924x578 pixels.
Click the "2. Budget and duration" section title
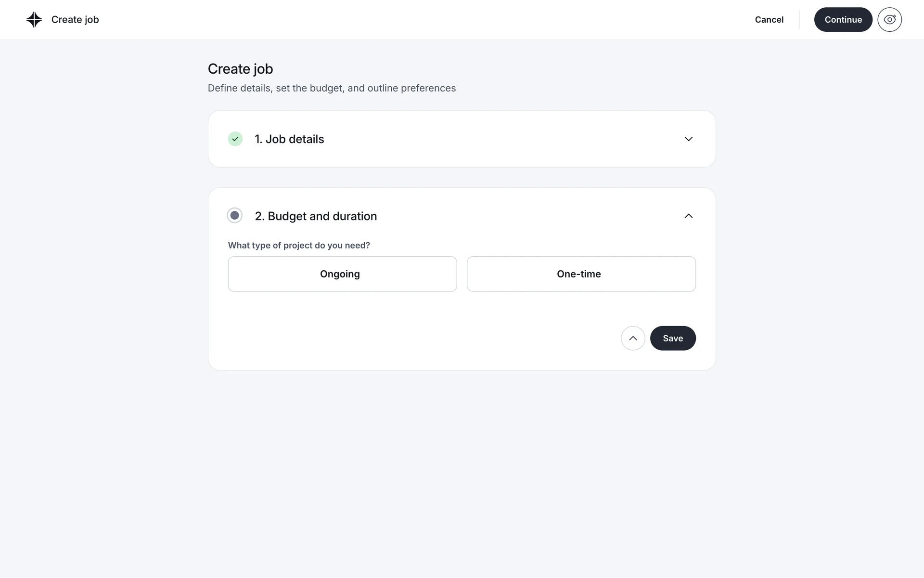pos(316,216)
